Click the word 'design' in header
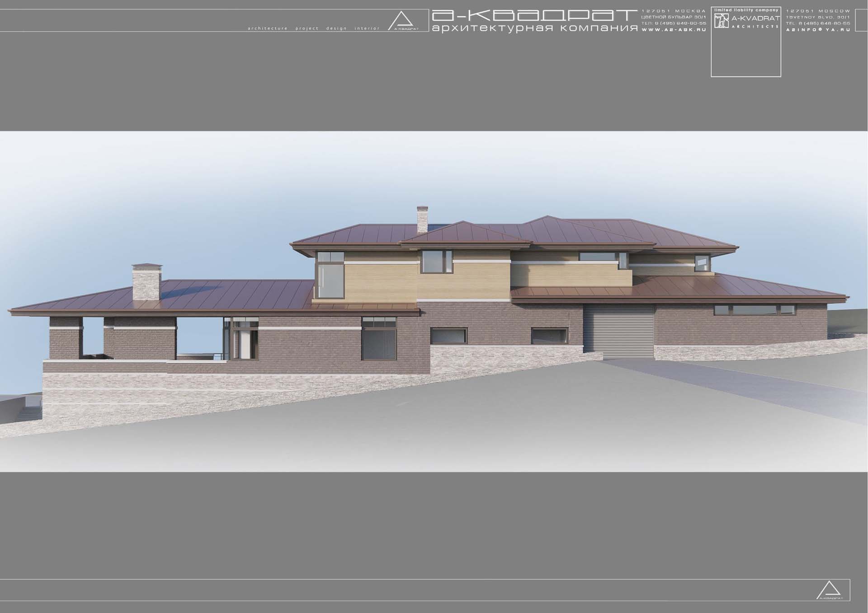Image resolution: width=868 pixels, height=613 pixels. pos(336,28)
